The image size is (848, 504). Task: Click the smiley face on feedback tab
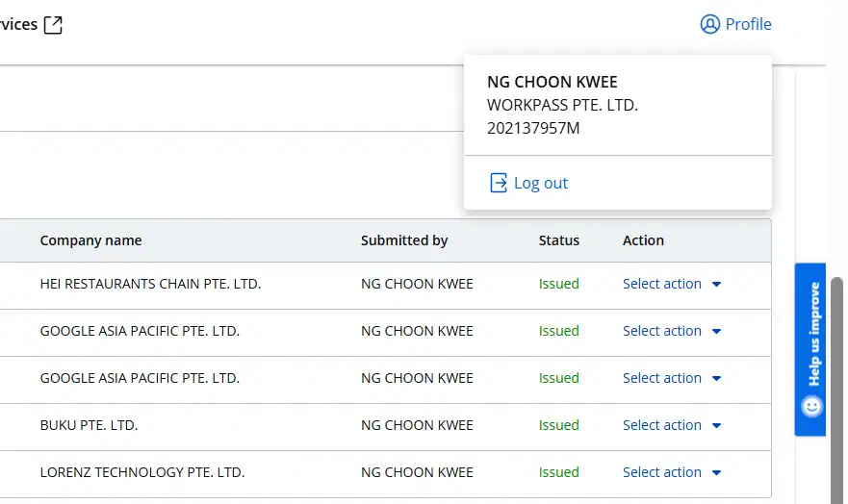click(x=812, y=407)
